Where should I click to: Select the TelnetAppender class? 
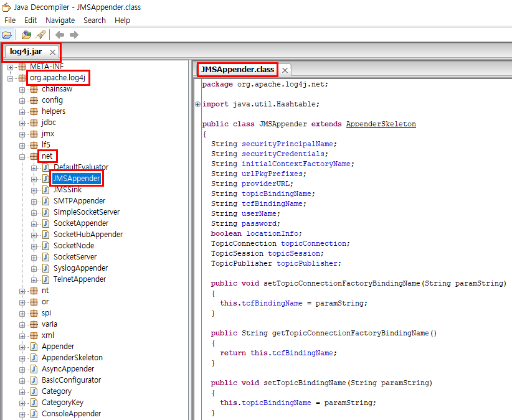80,279
